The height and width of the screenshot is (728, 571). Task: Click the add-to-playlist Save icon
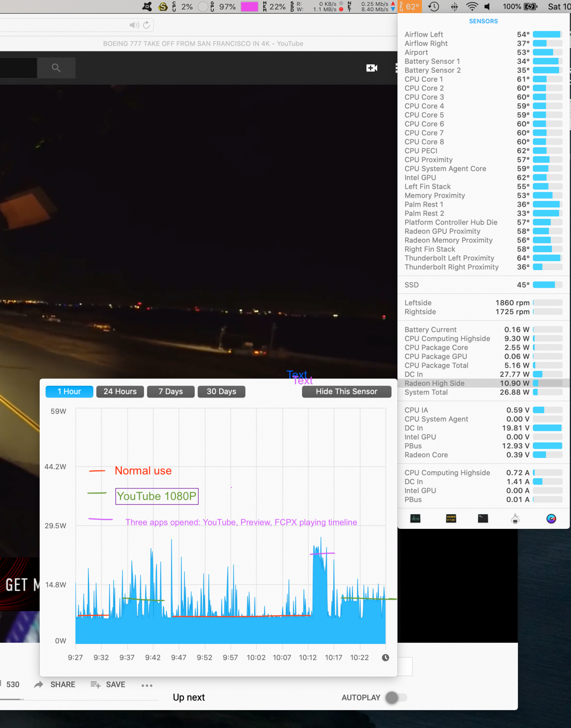point(95,684)
